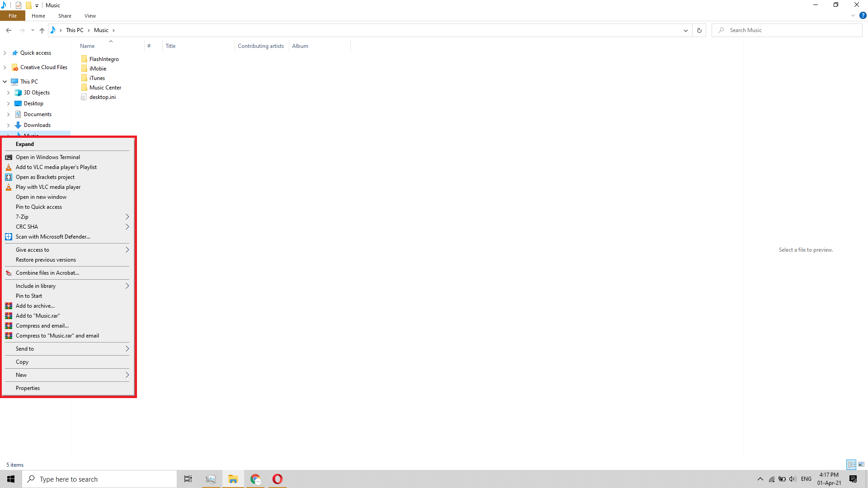
Task: Click Pin to Quick access option
Action: (x=38, y=206)
